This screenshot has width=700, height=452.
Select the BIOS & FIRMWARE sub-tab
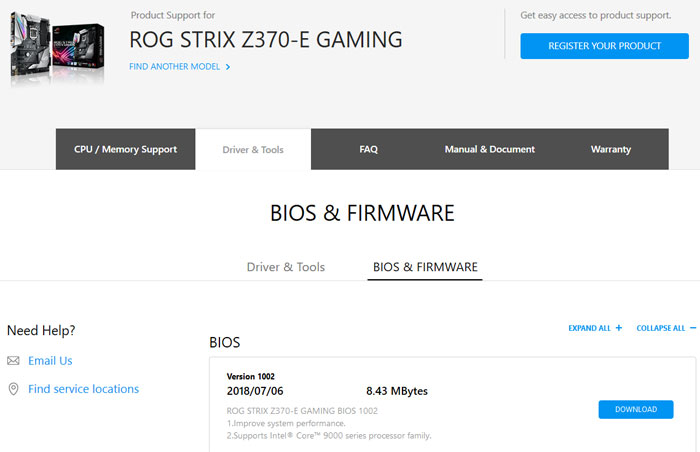tap(425, 267)
